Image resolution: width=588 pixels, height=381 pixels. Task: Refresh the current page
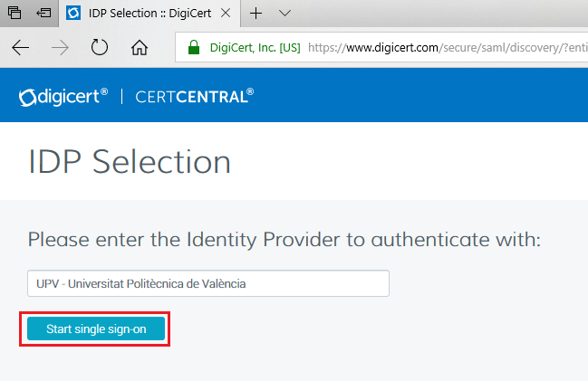[100, 47]
